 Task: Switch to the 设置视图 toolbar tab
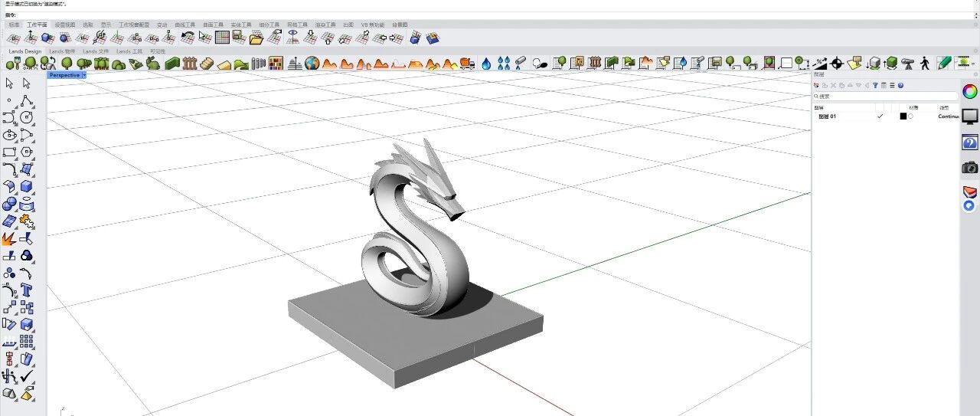tap(65, 25)
